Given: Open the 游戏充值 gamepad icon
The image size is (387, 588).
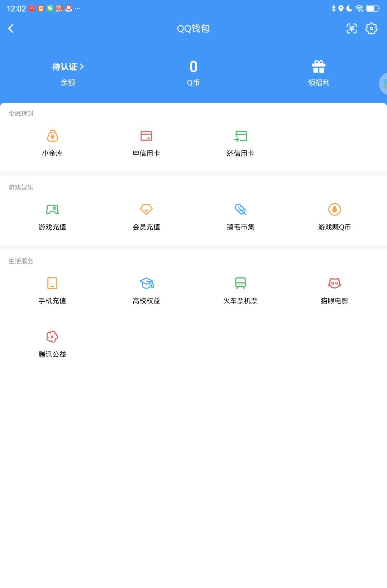Looking at the screenshot, I should coord(52,209).
